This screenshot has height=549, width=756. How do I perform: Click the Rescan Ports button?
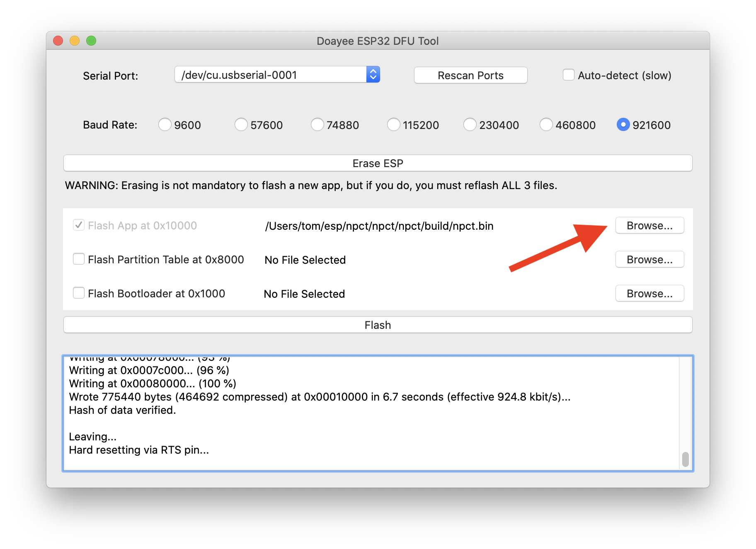click(470, 75)
